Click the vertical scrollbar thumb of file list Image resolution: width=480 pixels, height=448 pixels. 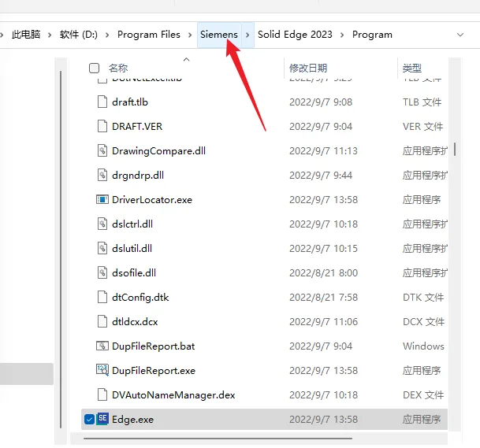[x=455, y=150]
